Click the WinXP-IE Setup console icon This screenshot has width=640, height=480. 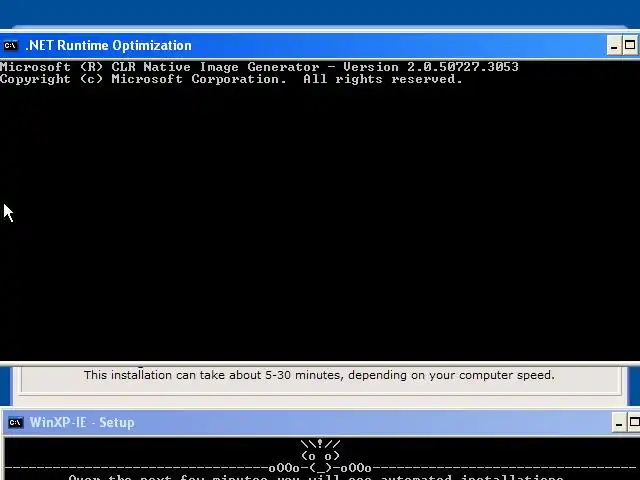(16, 422)
